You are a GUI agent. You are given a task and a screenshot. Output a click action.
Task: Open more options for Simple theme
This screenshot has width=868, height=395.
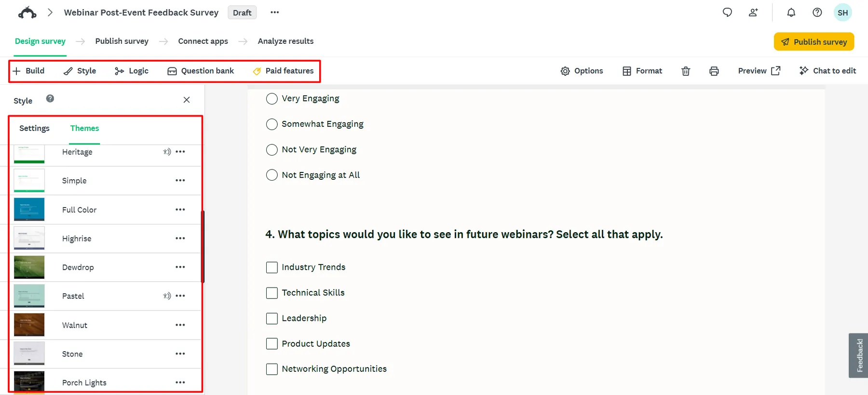[x=180, y=180]
